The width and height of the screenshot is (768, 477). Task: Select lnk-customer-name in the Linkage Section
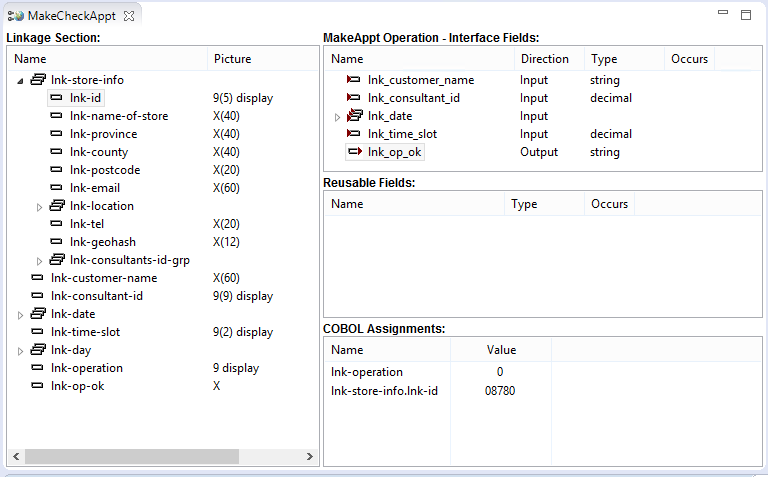[103, 278]
